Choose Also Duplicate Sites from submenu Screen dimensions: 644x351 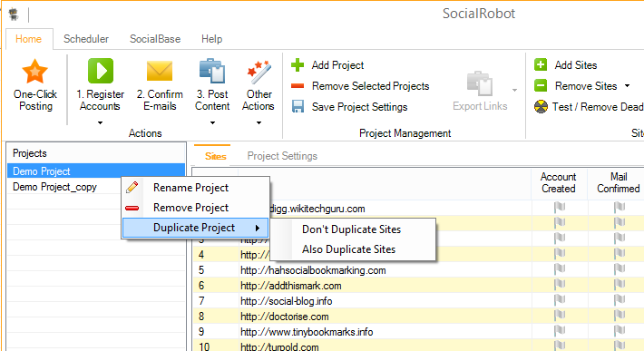tap(348, 249)
